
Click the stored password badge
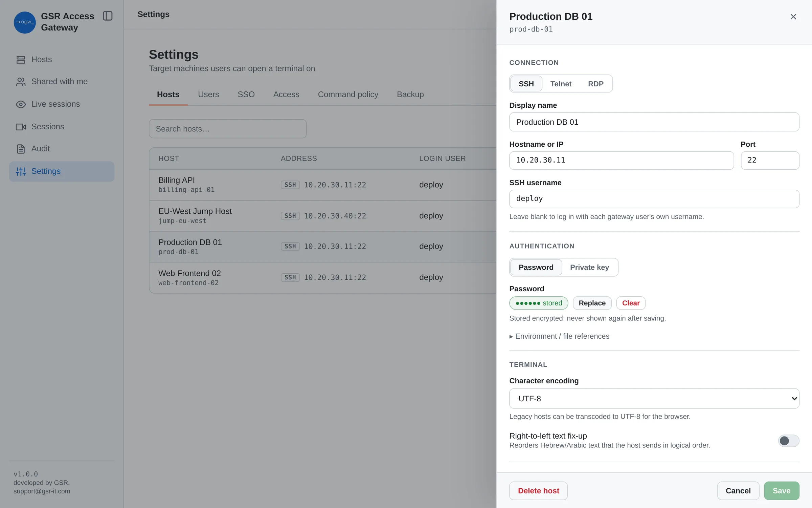point(539,303)
